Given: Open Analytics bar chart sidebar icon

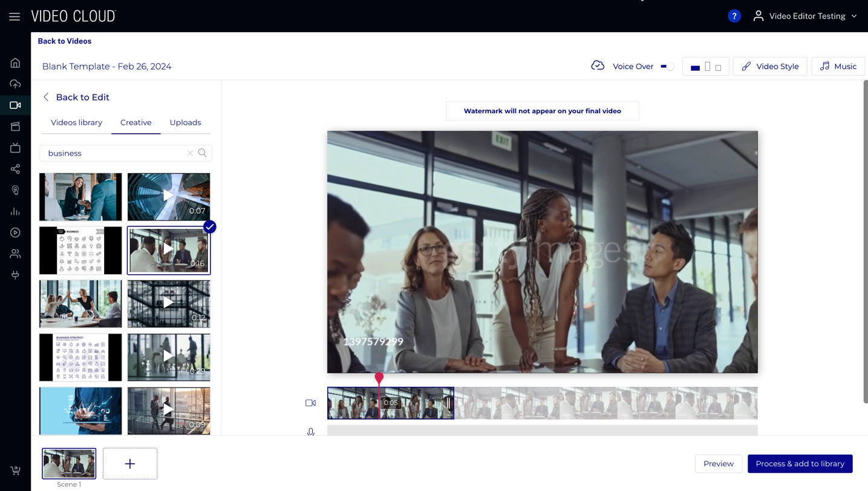Looking at the screenshot, I should pyautogui.click(x=15, y=211).
